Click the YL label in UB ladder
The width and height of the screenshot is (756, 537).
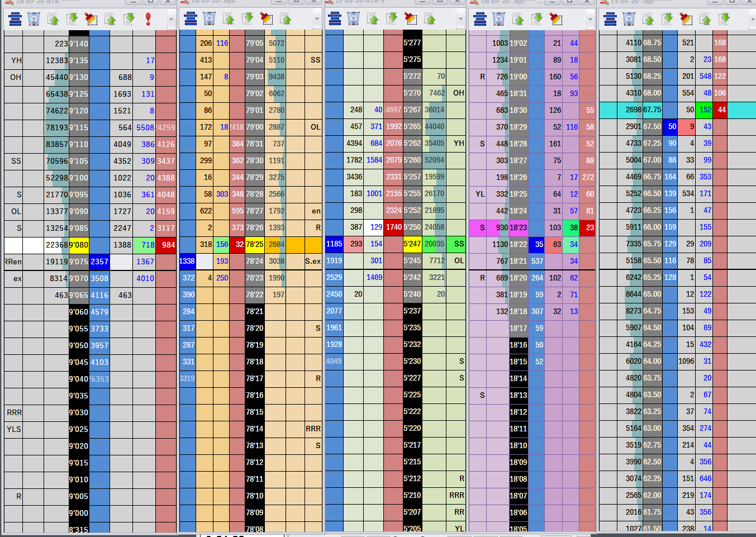point(480,194)
